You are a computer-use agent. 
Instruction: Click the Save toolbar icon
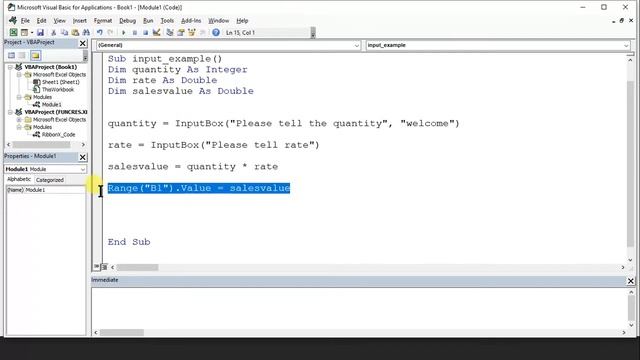(x=40, y=33)
